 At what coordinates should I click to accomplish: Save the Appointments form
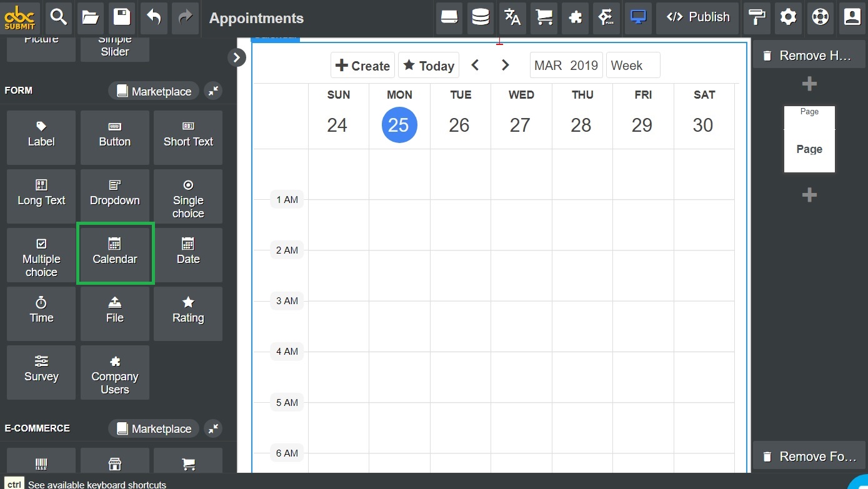(x=122, y=18)
